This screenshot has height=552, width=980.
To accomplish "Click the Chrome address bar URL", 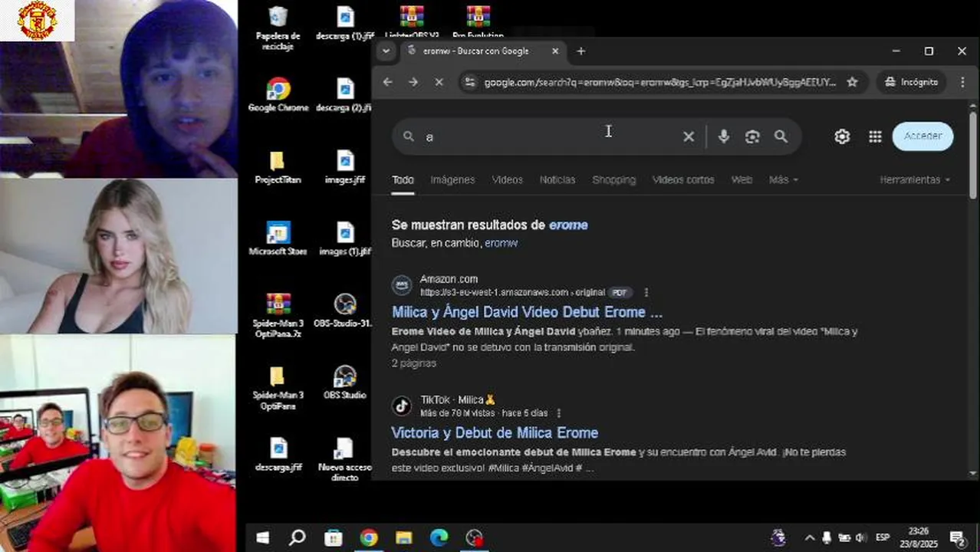I will [659, 82].
